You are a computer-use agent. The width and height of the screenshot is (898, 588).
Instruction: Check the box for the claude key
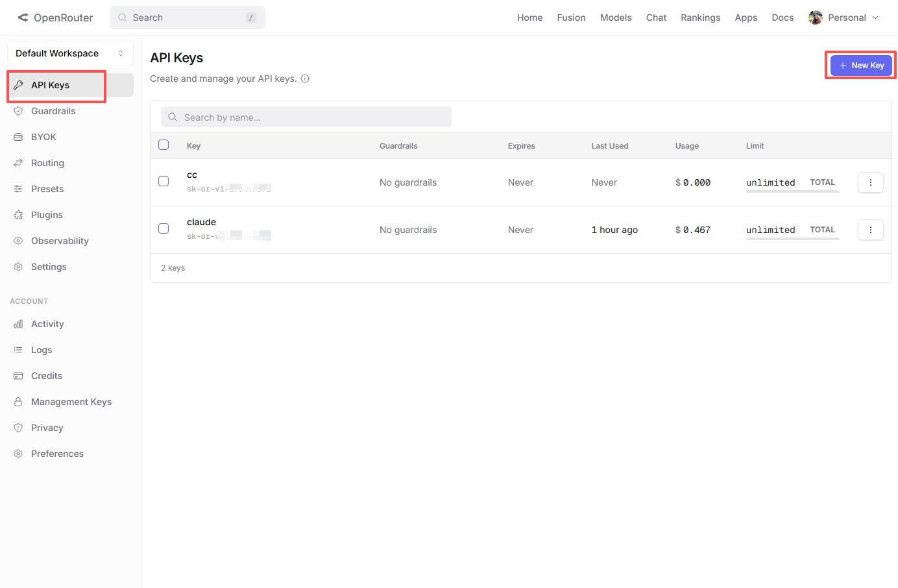164,228
